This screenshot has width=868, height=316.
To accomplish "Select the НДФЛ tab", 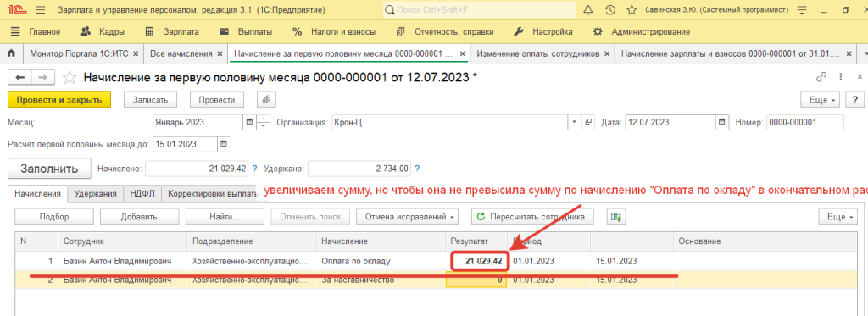I will 142,194.
